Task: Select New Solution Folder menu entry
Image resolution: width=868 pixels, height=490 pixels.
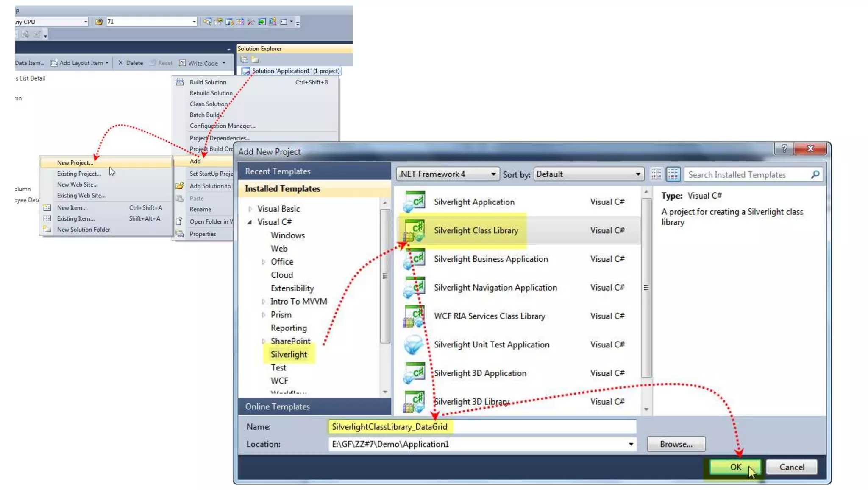Action: click(x=83, y=230)
